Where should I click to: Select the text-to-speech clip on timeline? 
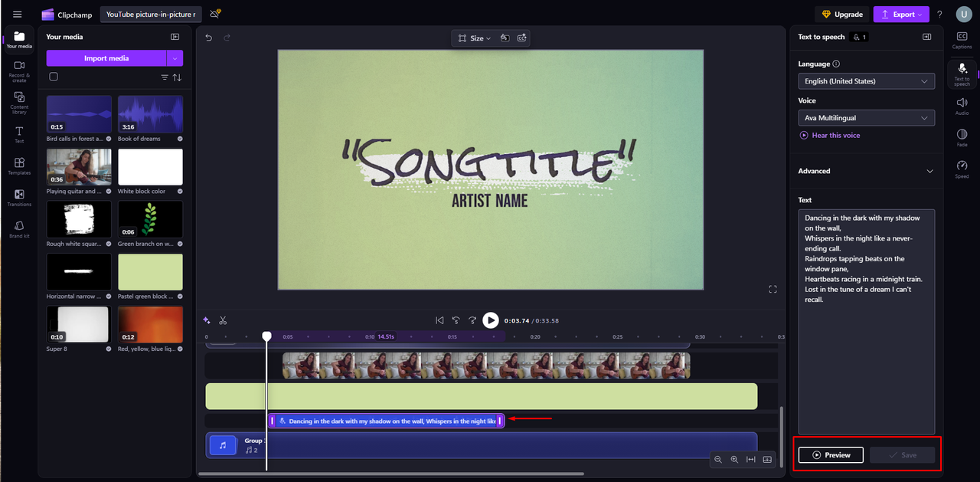(x=386, y=421)
